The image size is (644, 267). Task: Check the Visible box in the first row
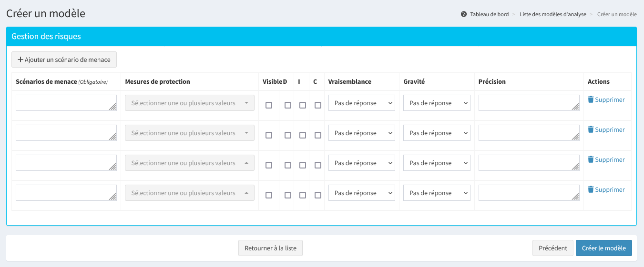point(269,105)
